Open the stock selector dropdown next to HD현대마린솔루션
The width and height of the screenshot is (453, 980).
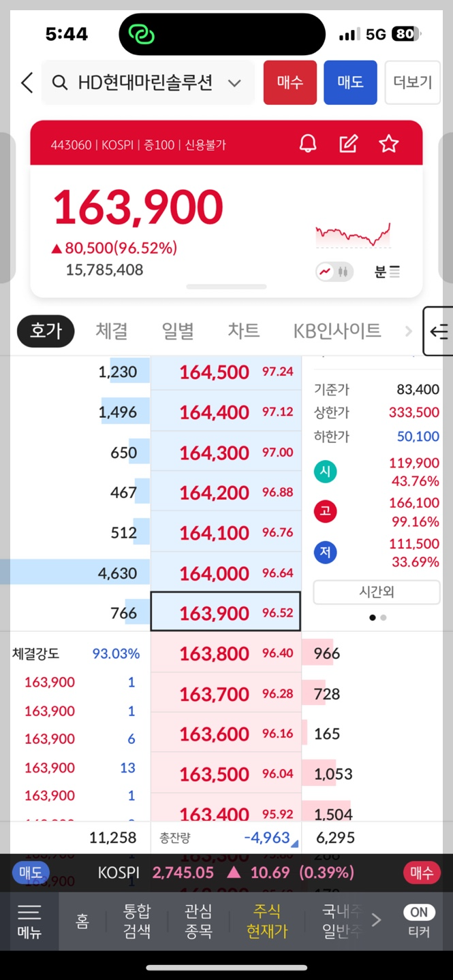234,82
